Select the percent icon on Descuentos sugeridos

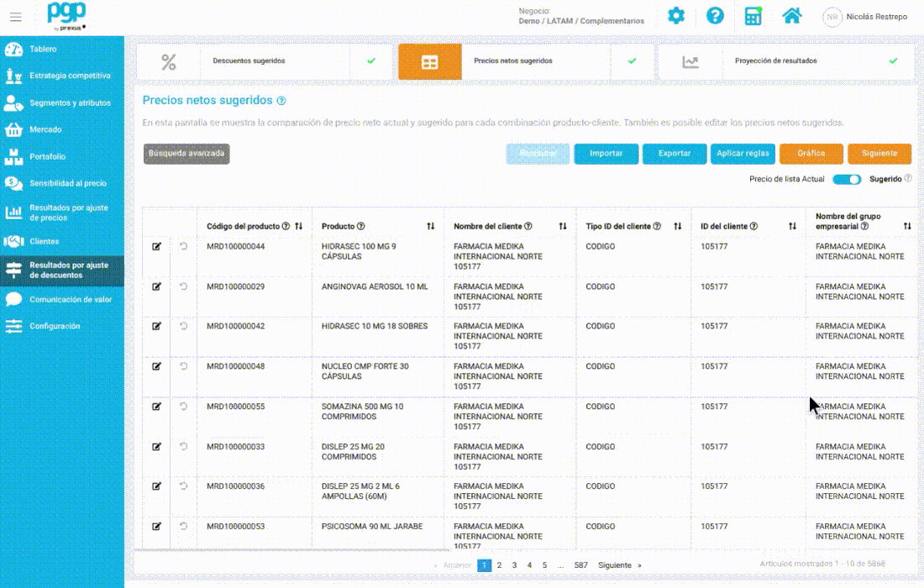click(x=166, y=60)
